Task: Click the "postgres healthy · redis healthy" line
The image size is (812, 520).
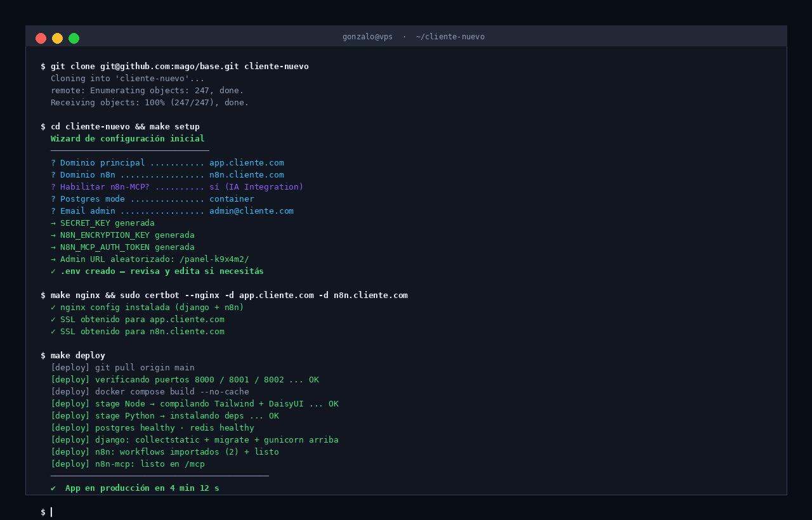Action: point(152,428)
